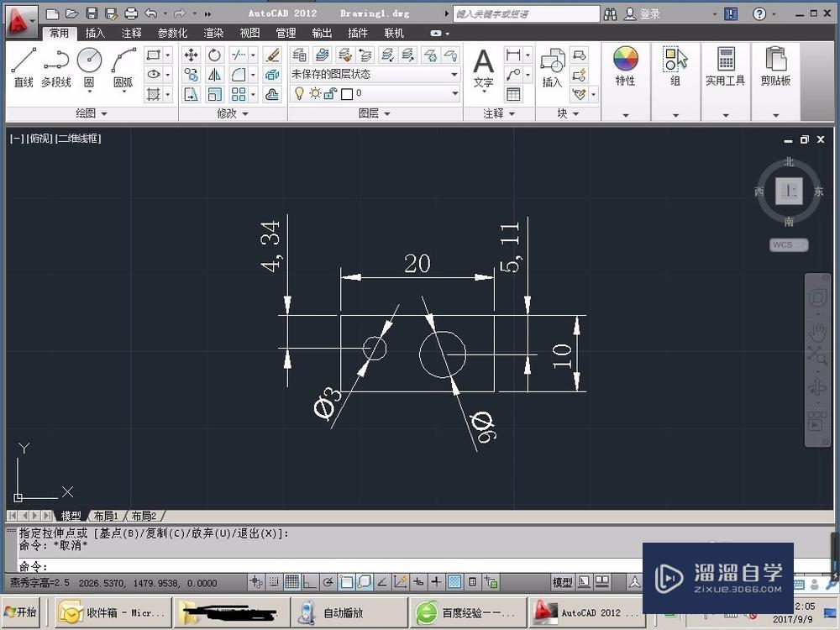Switch to the 注释 ribbon tab

coord(132,33)
